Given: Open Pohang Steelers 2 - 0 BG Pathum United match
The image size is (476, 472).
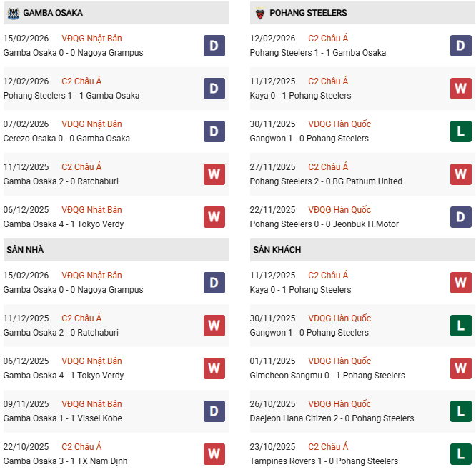Looking at the screenshot, I should click(x=326, y=181).
